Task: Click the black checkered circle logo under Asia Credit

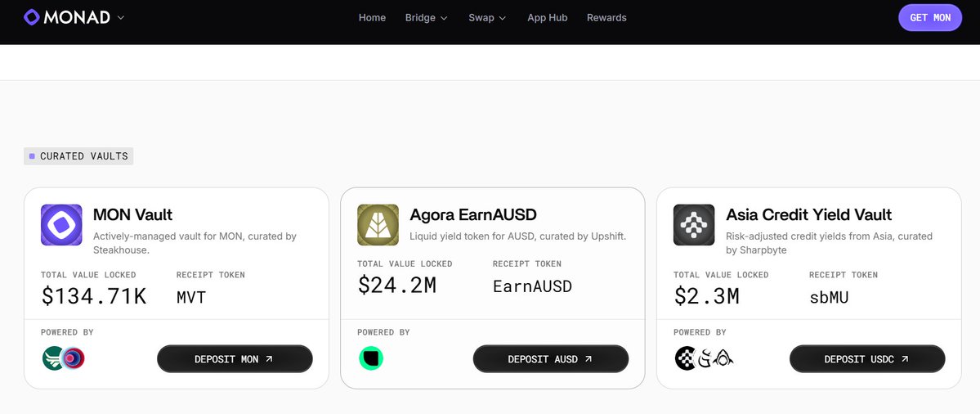Action: click(x=686, y=358)
